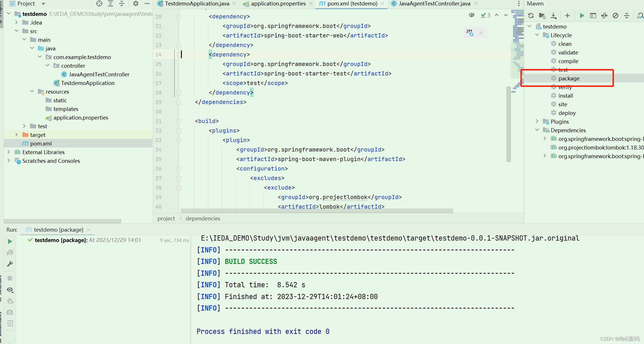Image resolution: width=644 pixels, height=344 pixels.
Task: Click Download Sources and Documentation icon
Action: click(554, 16)
